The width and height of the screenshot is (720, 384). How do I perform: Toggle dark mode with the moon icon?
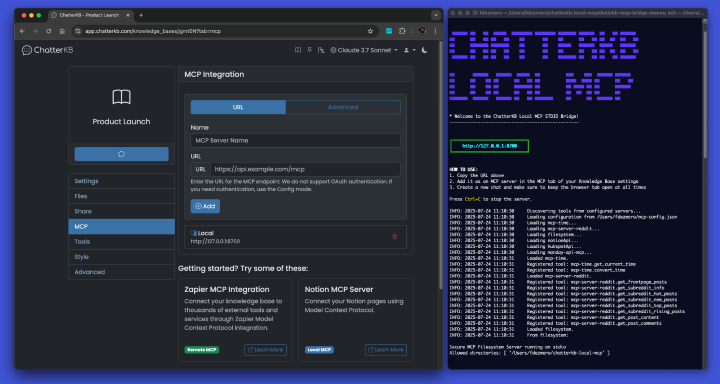424,50
